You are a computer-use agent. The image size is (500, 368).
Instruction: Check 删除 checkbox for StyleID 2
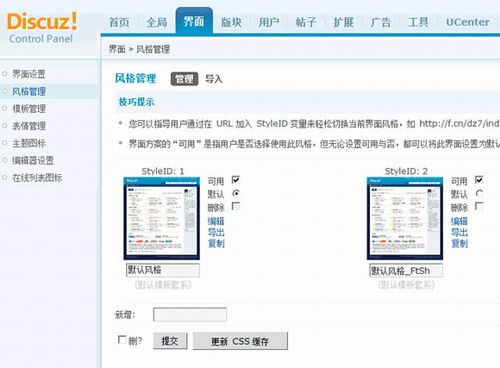coord(479,206)
